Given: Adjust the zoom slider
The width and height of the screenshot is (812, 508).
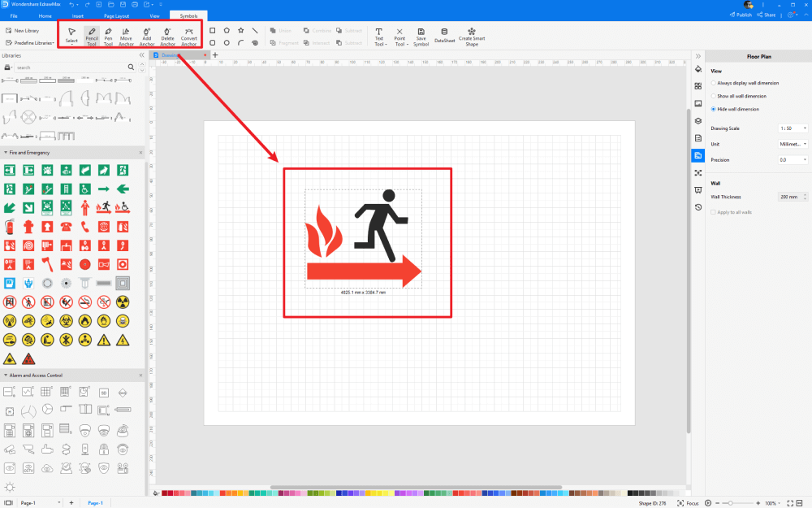Looking at the screenshot, I should (x=730, y=503).
